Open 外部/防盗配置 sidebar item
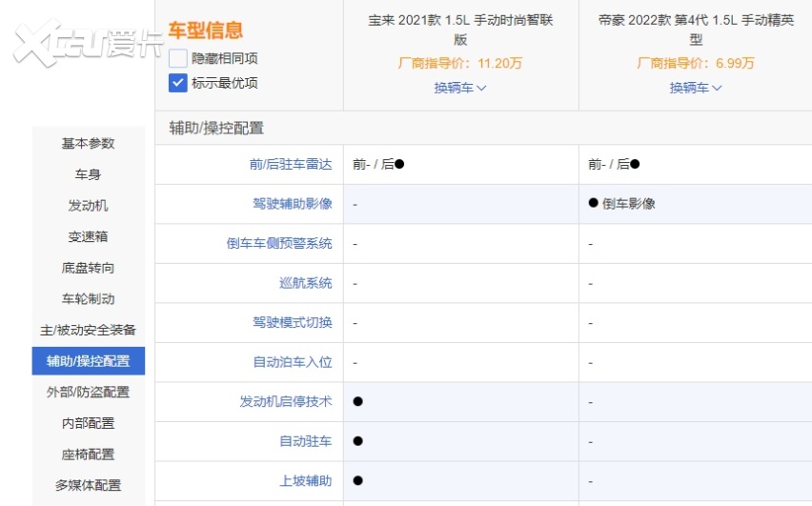Image resolution: width=812 pixels, height=506 pixels. click(x=88, y=392)
